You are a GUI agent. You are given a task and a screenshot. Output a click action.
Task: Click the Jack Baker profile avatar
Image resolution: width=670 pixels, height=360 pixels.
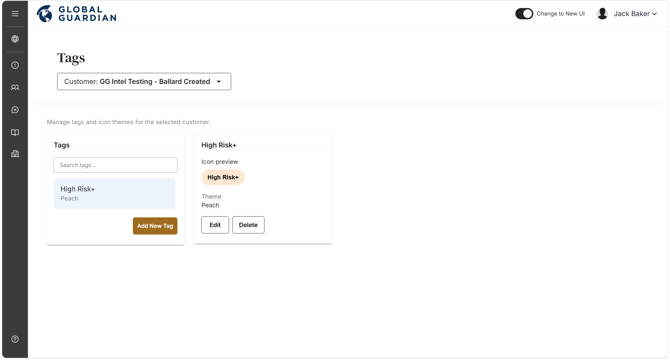click(x=602, y=14)
